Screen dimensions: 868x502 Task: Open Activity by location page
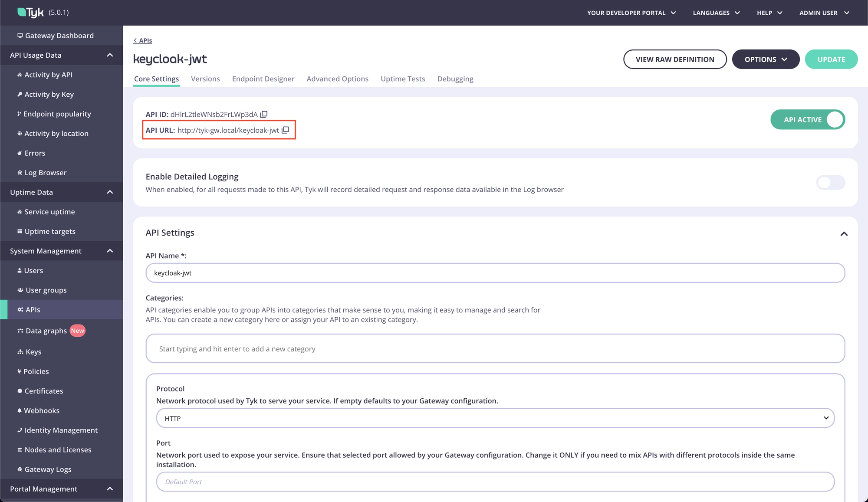(x=56, y=134)
